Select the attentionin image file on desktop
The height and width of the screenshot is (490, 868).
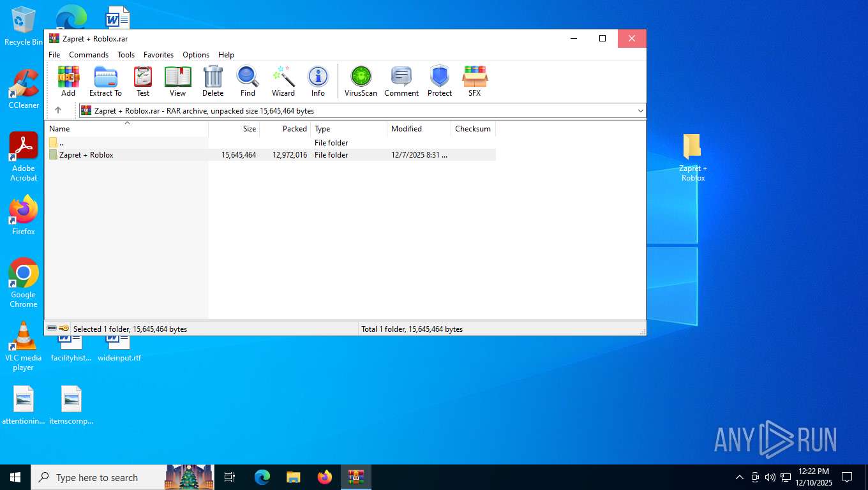(24, 406)
